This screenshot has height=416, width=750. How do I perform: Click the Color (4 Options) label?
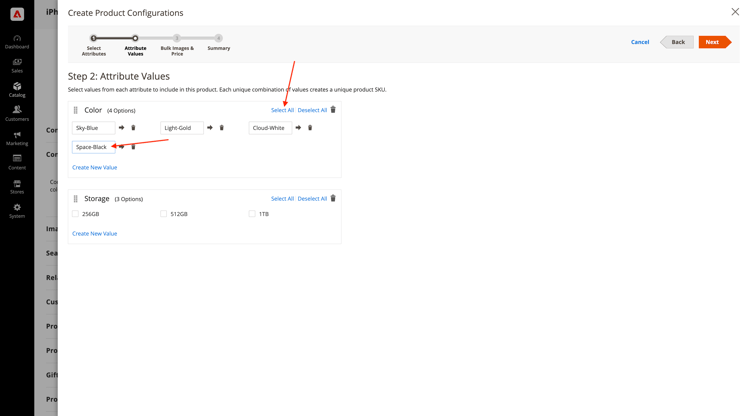click(110, 110)
